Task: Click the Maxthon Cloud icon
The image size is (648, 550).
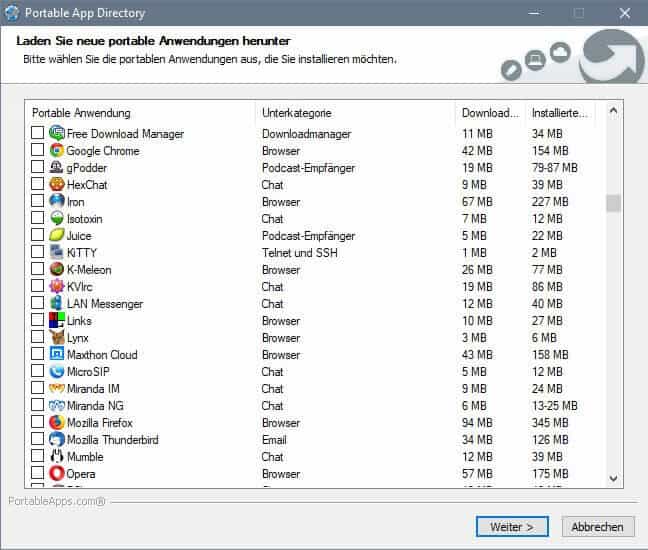Action: (x=57, y=355)
